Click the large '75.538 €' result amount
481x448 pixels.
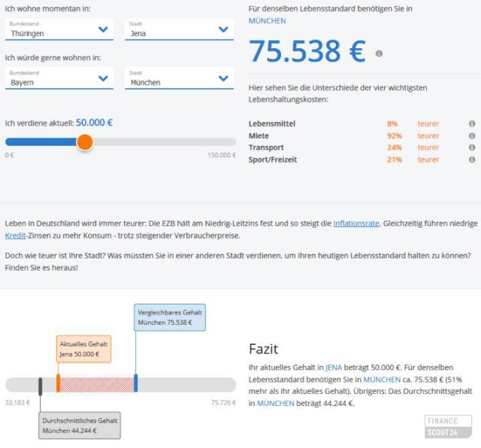point(307,51)
